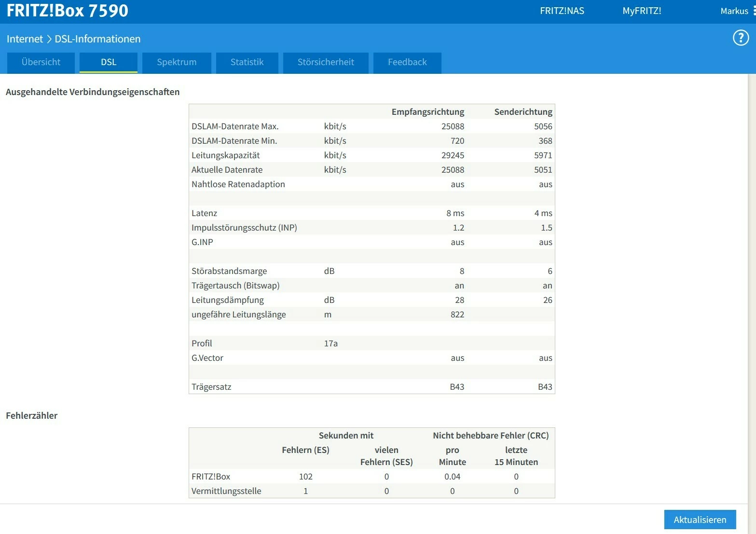Click the 8 ms latency value

pyautogui.click(x=455, y=213)
